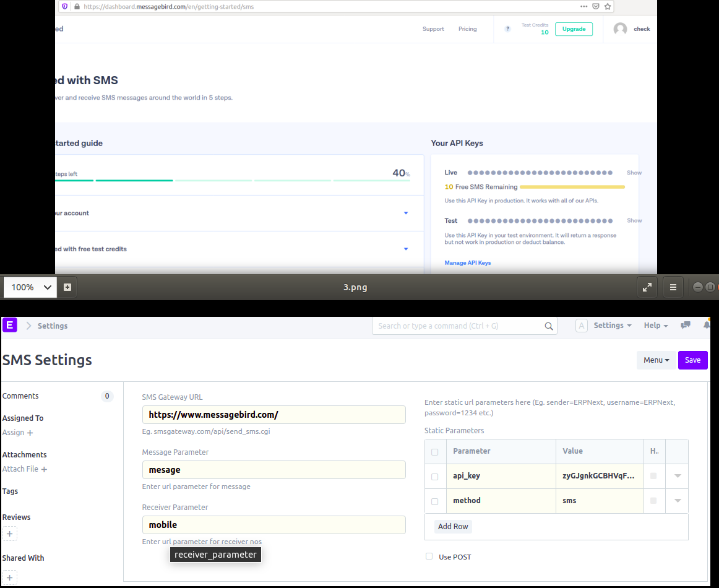Click the ERPNext search command box
This screenshot has height=588, width=719.
coord(465,326)
